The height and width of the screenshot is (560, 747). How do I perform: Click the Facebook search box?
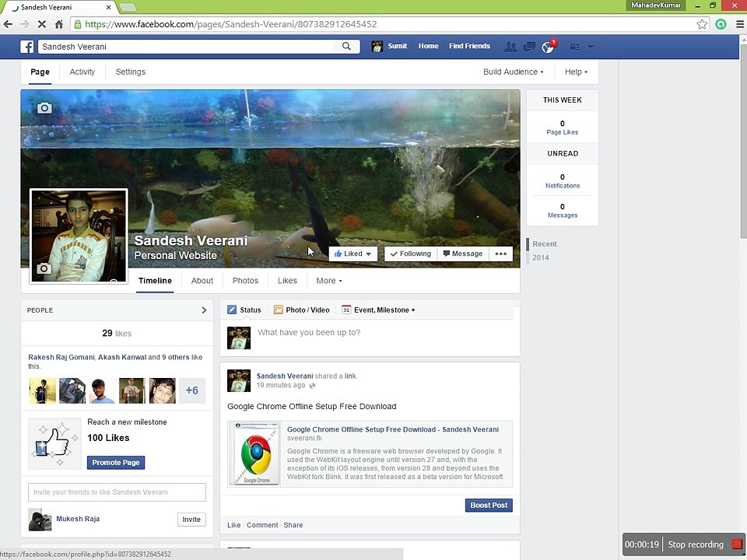tap(187, 46)
